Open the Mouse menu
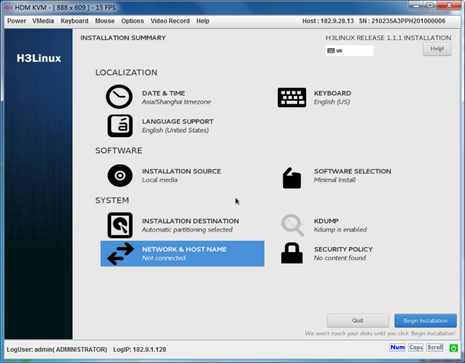Viewport: 465px width, 363px height. coord(105,21)
